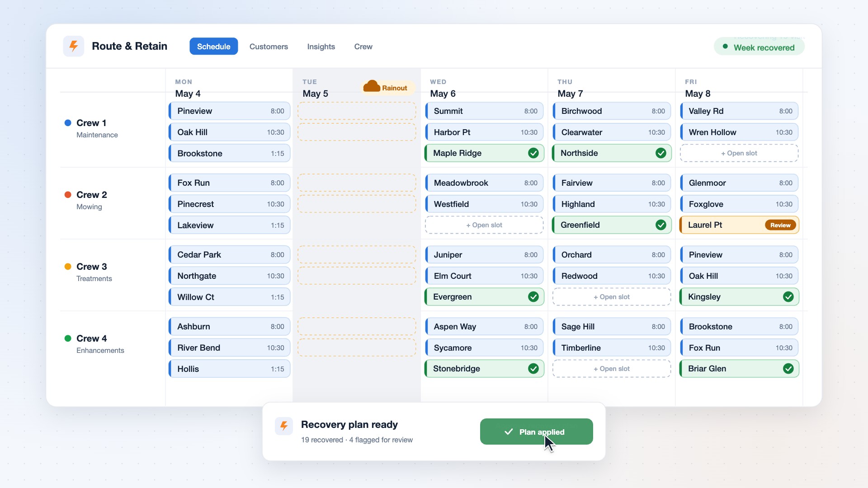Add job to Wednesday Crew 2 open slot
Viewport: 868px width, 488px height.
(484, 225)
